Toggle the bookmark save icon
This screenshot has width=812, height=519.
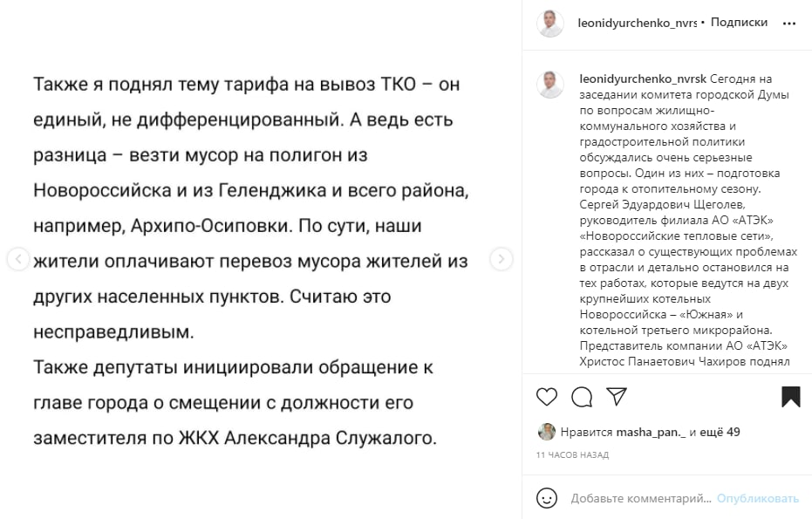click(791, 397)
